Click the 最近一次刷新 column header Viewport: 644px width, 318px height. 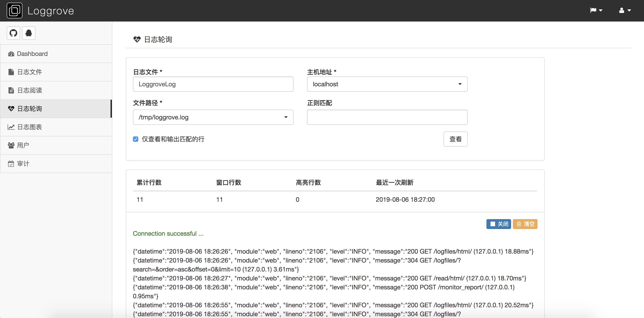coord(395,183)
